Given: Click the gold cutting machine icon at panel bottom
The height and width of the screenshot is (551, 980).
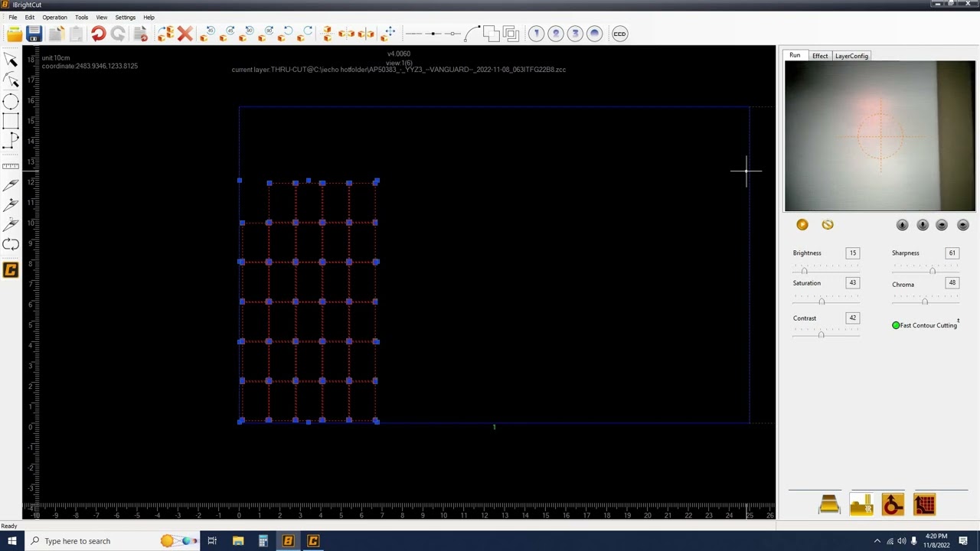Looking at the screenshot, I should click(x=861, y=504).
